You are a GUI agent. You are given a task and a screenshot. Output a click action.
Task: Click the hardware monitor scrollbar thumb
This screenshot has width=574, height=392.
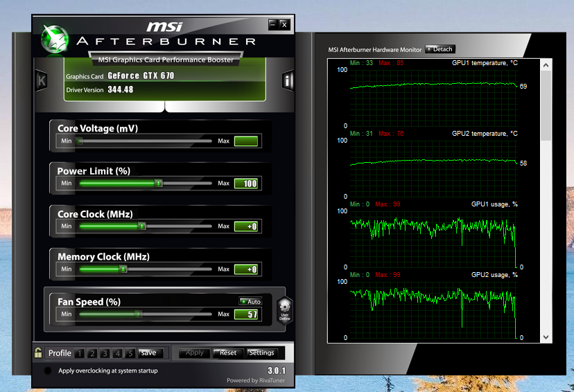click(x=546, y=106)
